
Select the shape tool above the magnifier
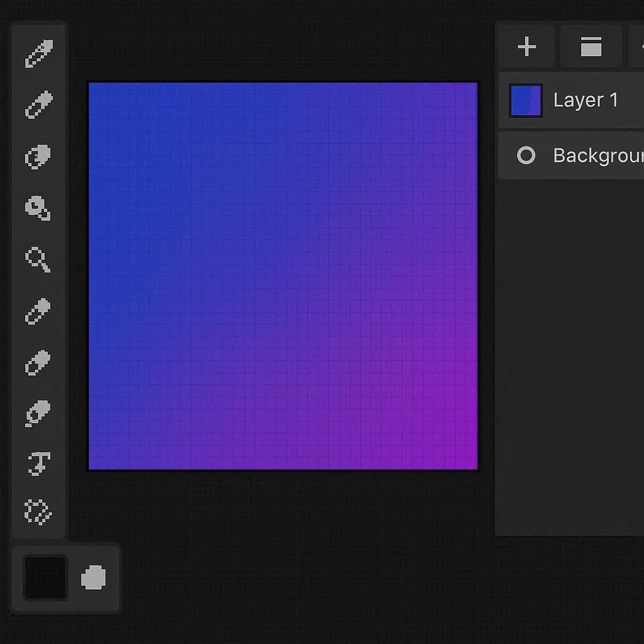click(38, 208)
